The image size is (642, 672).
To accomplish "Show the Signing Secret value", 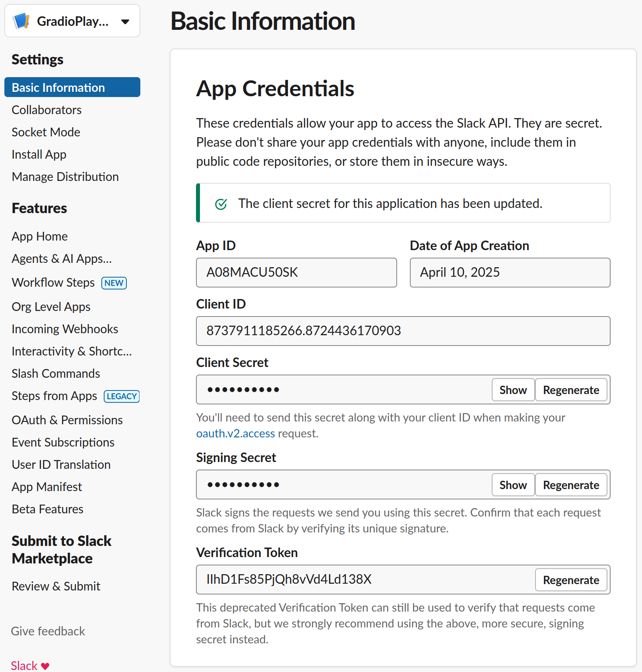I will point(513,485).
